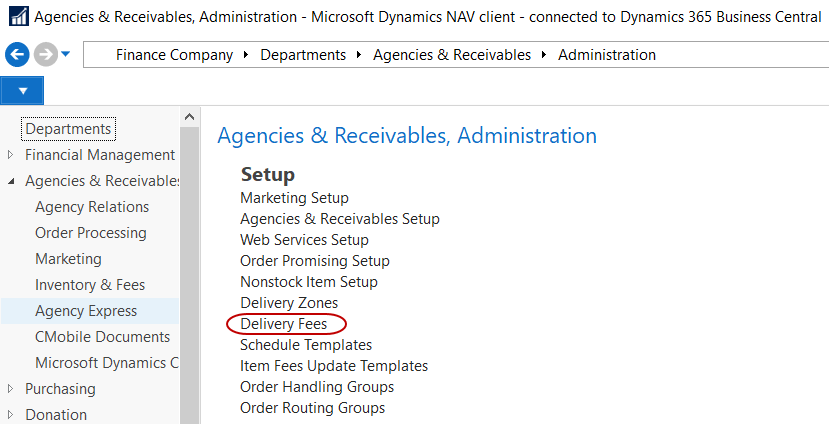
Task: Click the Dynamics NAV app icon in title bar
Action: (17, 17)
